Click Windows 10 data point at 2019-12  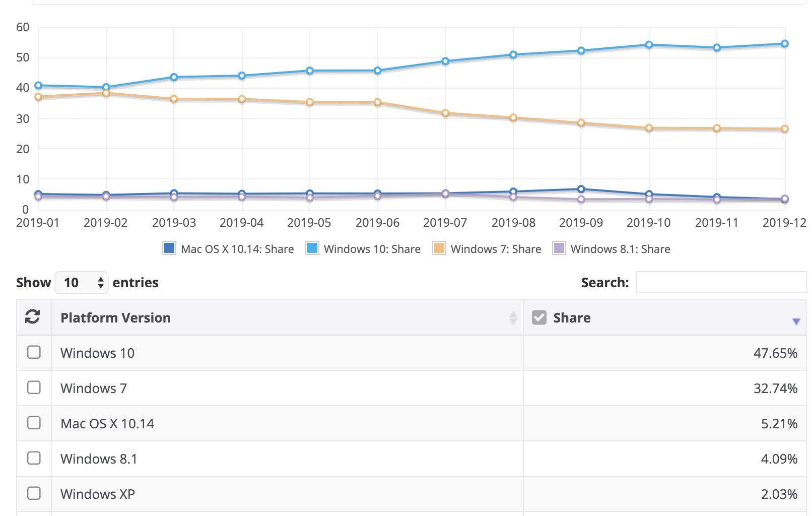tap(785, 44)
